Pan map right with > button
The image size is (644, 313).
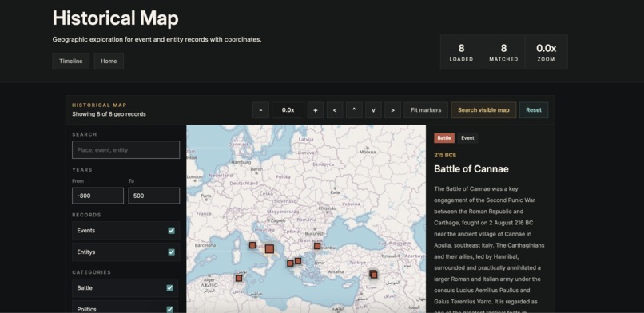392,110
